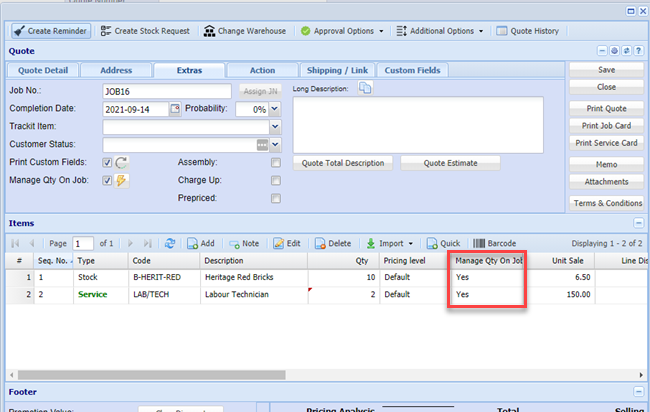Click the lightning icon beside Manage Qty On Job
The image size is (650, 412).
(x=122, y=181)
